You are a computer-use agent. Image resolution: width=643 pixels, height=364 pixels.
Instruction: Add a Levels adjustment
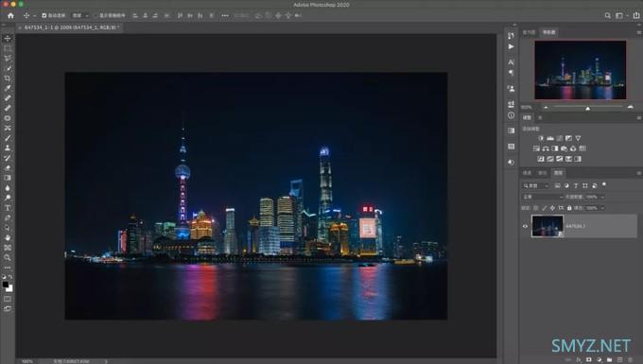550,139
